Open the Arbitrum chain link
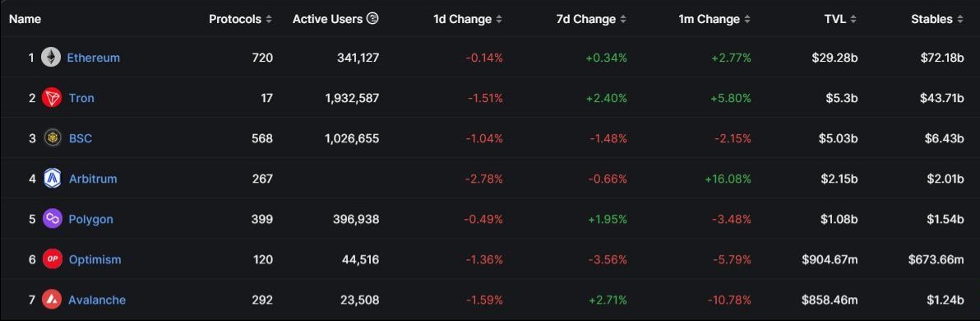Screen dimensions: 980x321 (x=93, y=179)
